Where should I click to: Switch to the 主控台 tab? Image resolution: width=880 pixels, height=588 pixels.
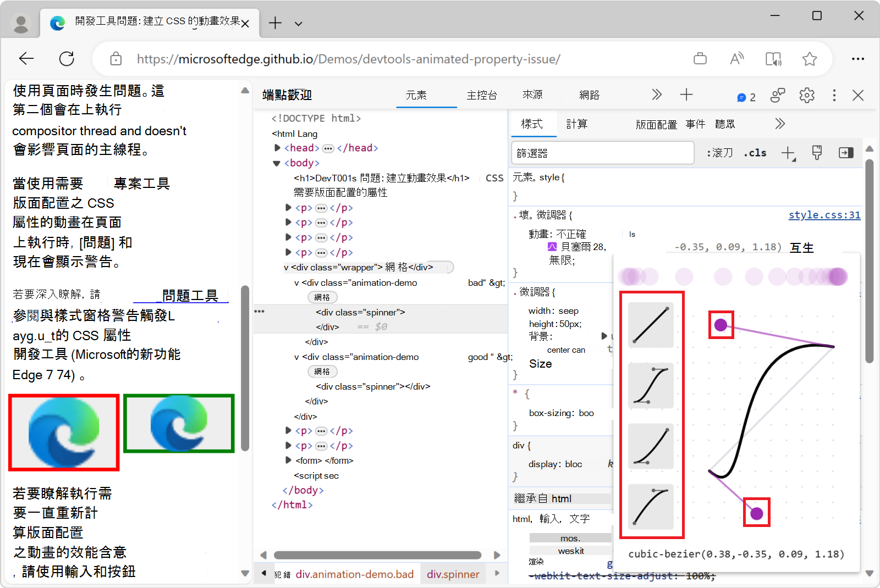pos(482,95)
